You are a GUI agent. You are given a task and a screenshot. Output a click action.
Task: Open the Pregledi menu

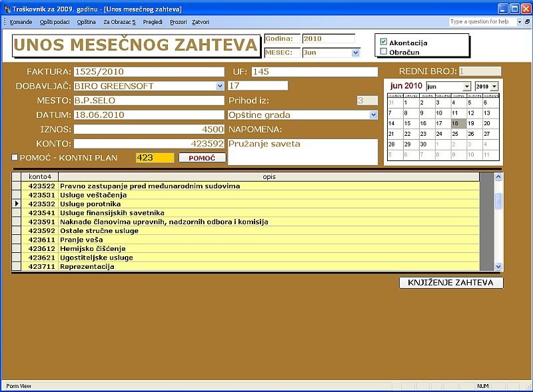coord(153,22)
